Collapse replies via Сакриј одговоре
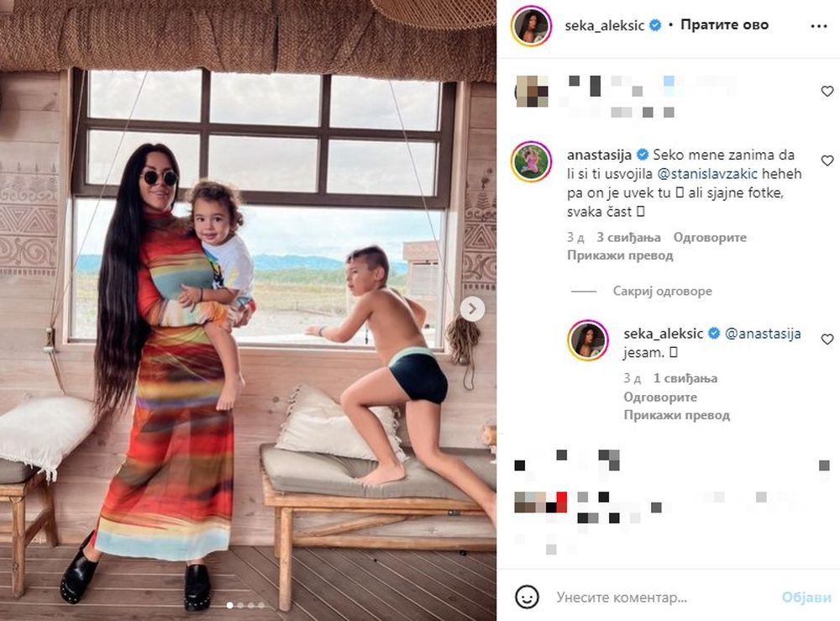840x621 pixels. pos(662,291)
